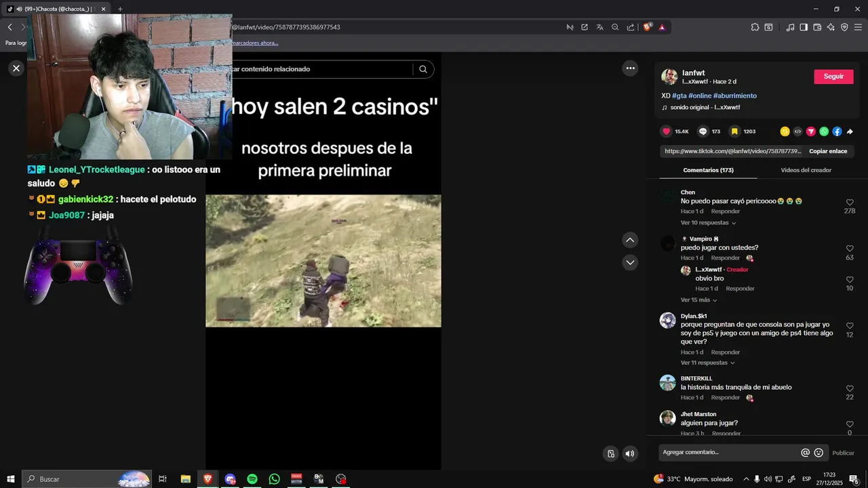Screen dimensions: 868x488
Task: Like BINTERKILL's comment with 22 likes
Action: 850,389
